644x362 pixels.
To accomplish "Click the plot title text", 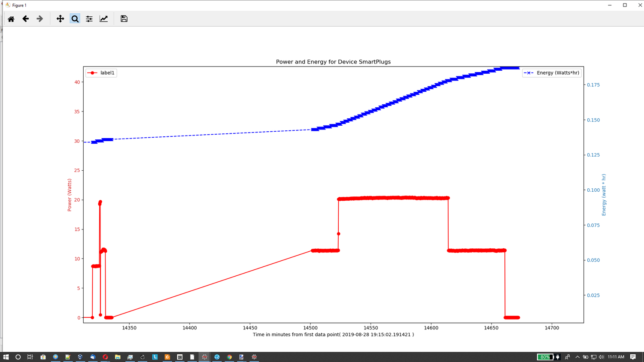I will (333, 62).
